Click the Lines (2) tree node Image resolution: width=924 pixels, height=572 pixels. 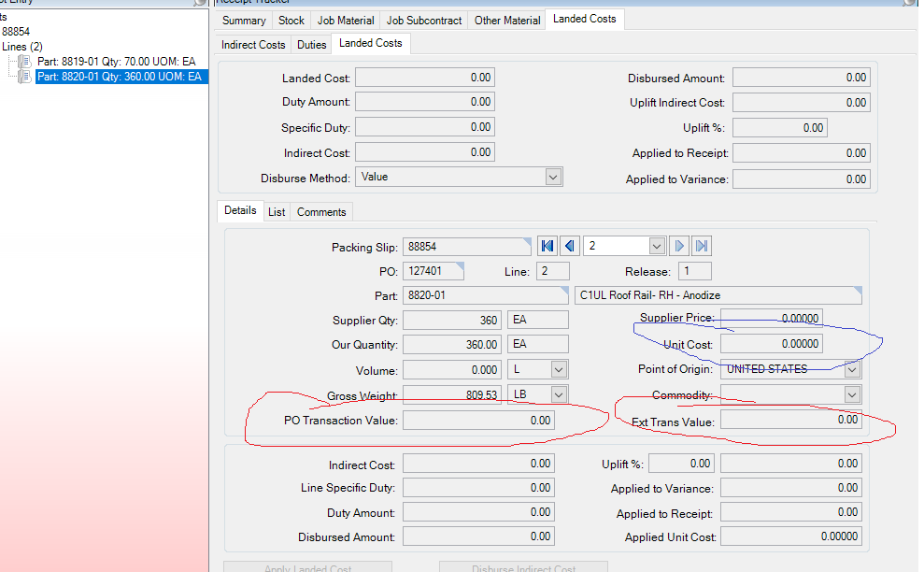[x=21, y=47]
